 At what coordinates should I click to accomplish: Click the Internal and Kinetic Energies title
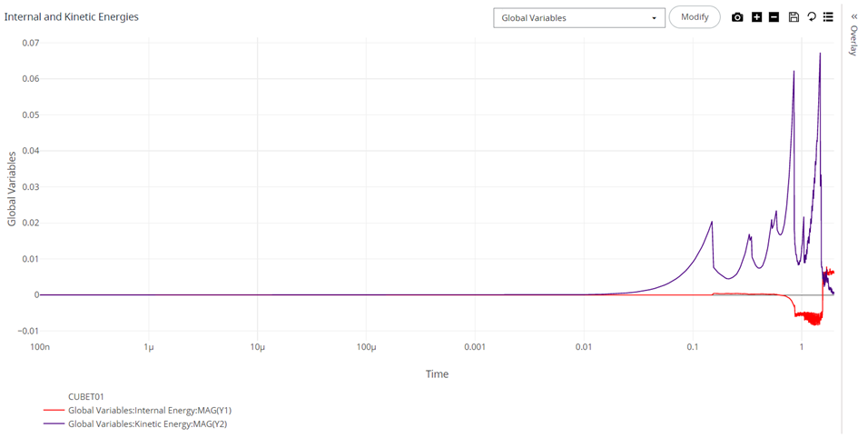coord(72,17)
